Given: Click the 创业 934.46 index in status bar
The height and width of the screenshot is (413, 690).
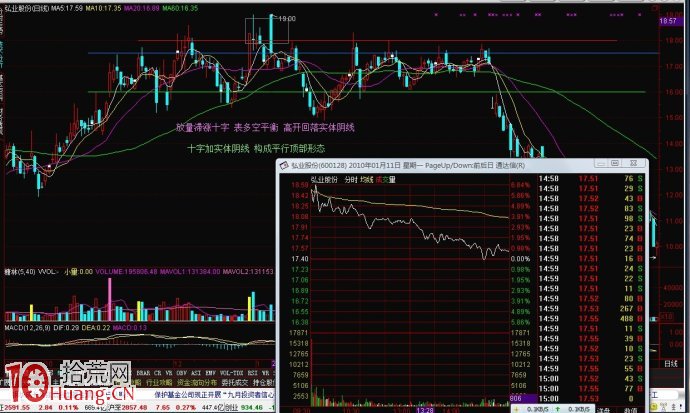Looking at the screenshot, I should [x=243, y=408].
